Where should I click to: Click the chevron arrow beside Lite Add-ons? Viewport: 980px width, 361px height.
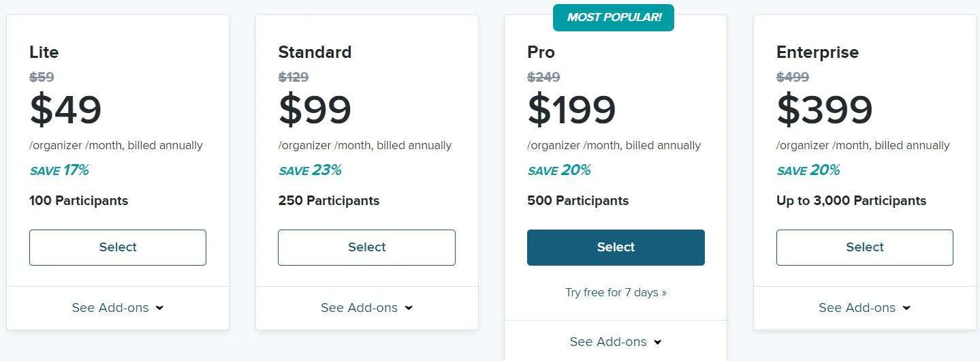[159, 308]
